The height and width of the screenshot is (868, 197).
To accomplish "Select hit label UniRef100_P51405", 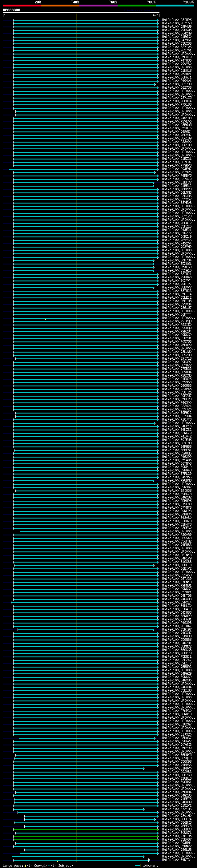I will (x=176, y=460).
